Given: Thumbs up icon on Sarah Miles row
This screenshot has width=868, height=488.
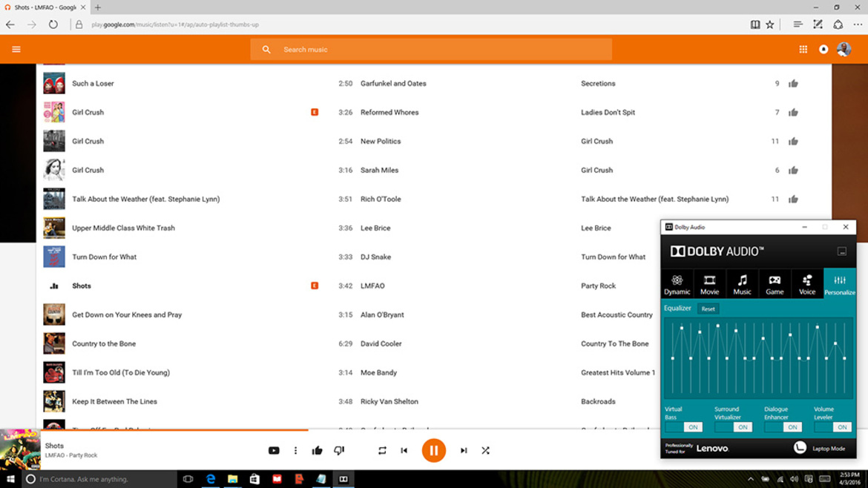Looking at the screenshot, I should (x=793, y=170).
